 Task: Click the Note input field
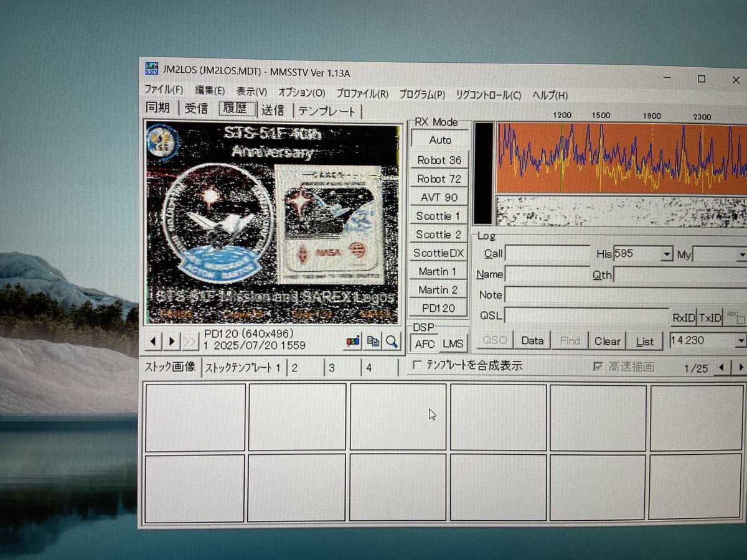626,295
